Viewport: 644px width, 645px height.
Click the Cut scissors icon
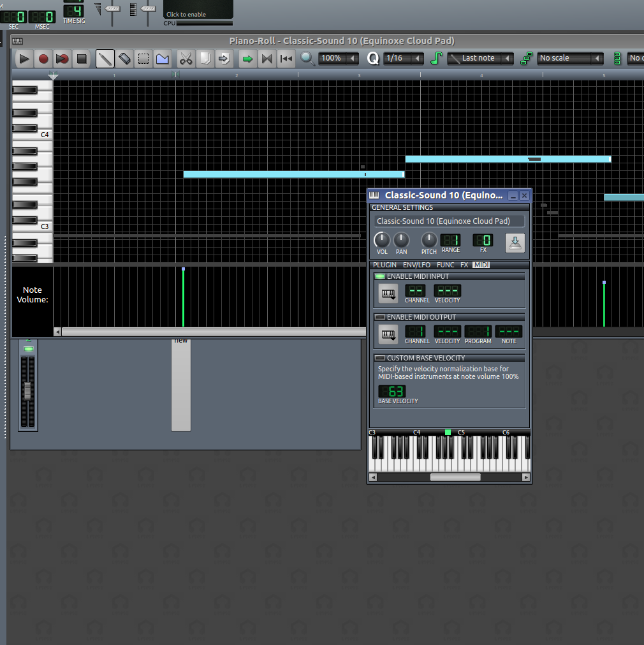[x=186, y=59]
